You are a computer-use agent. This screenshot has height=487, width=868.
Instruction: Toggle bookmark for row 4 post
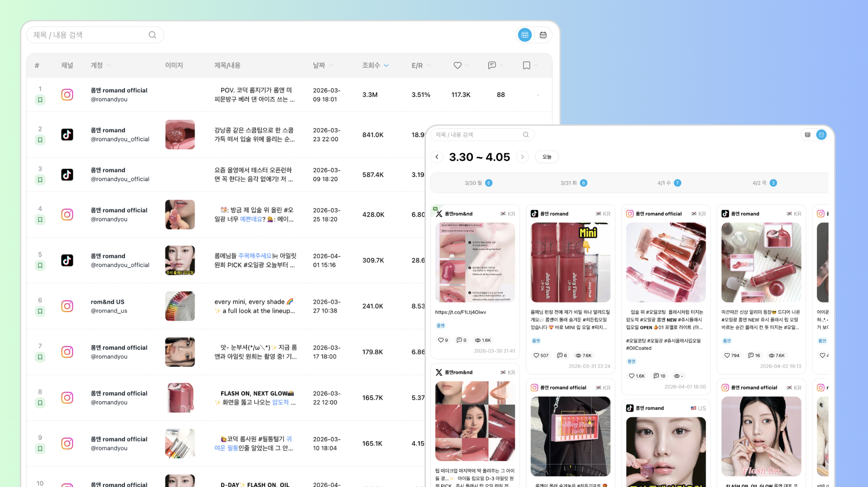[x=40, y=220]
